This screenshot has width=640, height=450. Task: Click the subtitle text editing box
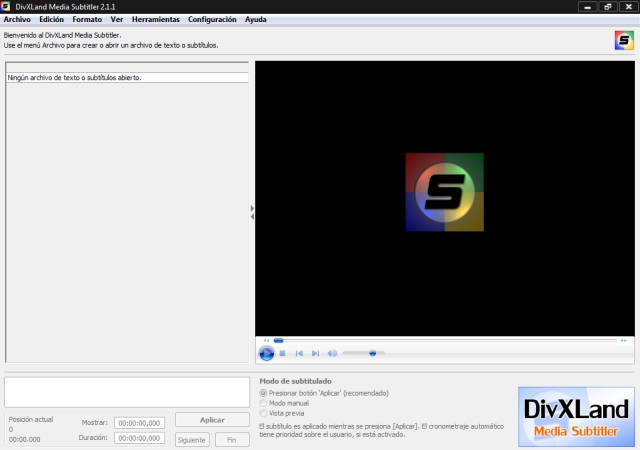coord(127,392)
